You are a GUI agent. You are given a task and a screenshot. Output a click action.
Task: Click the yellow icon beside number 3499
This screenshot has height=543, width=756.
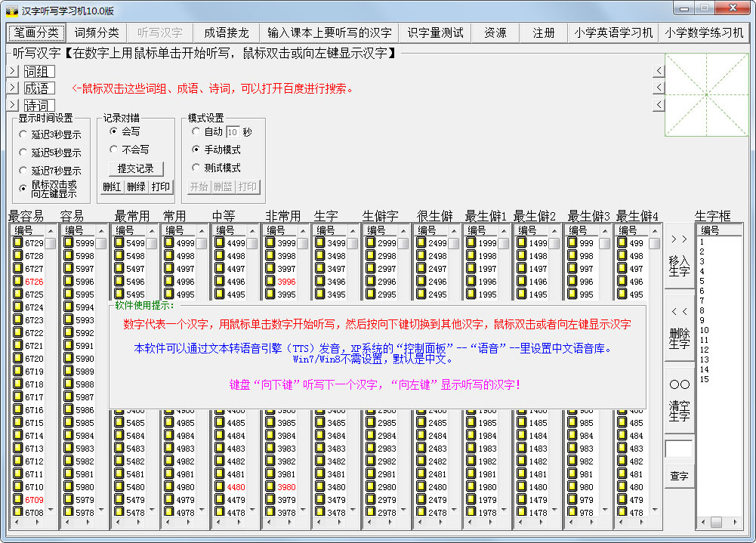[x=320, y=242]
